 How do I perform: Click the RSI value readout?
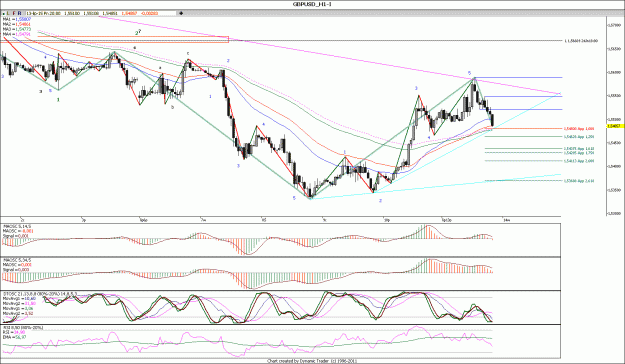pos(14,332)
